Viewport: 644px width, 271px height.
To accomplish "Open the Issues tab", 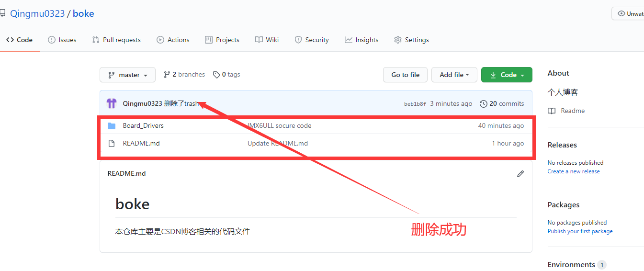I will click(x=62, y=40).
